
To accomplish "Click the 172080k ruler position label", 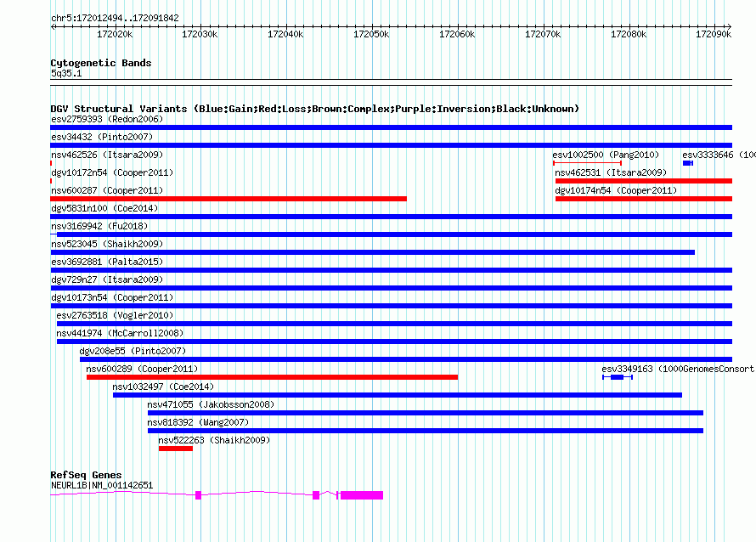I will pos(629,34).
